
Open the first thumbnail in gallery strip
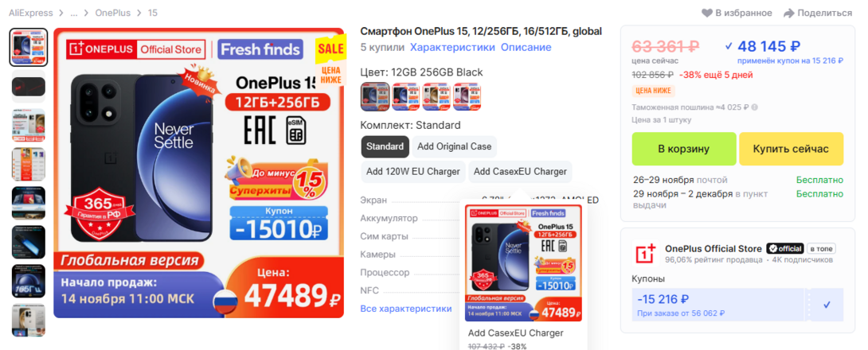pyautogui.click(x=29, y=48)
